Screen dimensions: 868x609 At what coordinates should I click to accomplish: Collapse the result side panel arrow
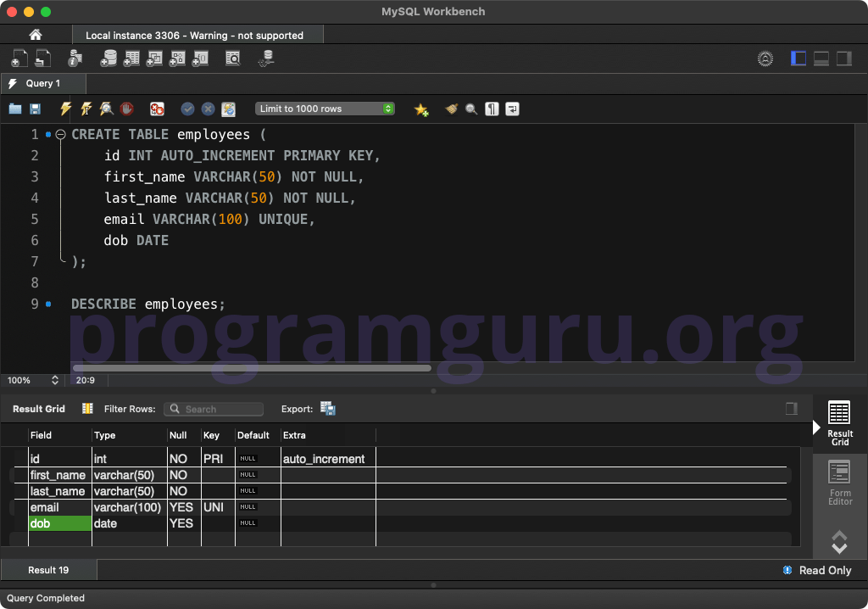816,427
